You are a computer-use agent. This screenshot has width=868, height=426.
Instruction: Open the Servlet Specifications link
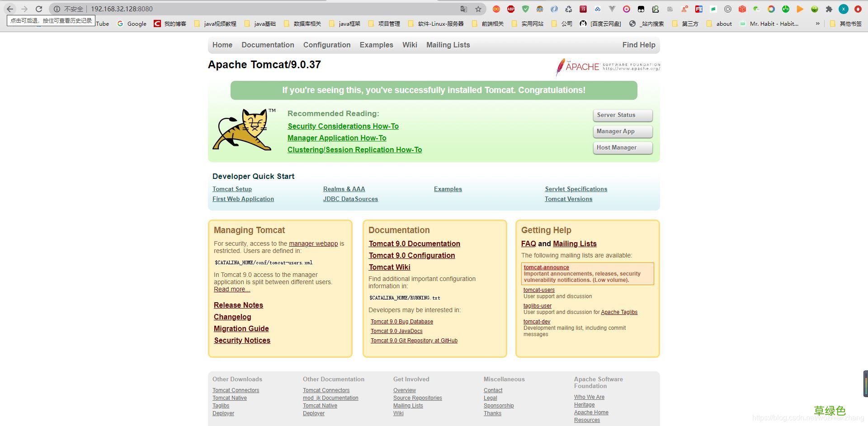tap(576, 189)
